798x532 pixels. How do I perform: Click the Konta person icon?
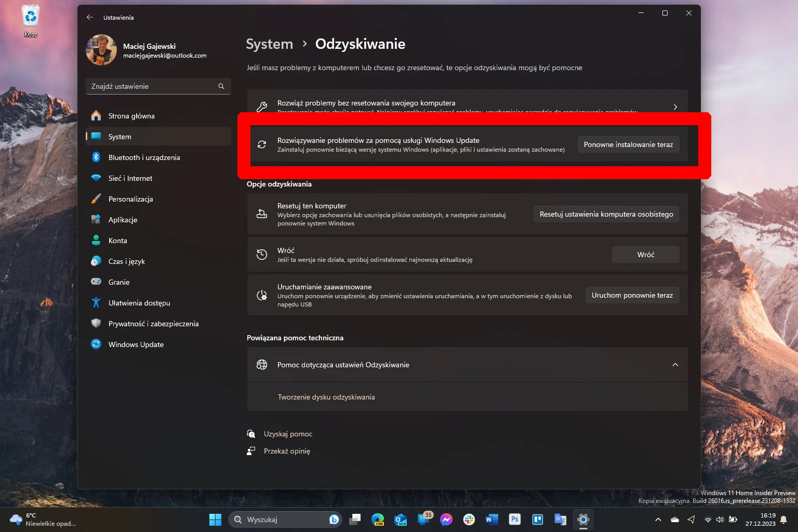click(x=96, y=241)
